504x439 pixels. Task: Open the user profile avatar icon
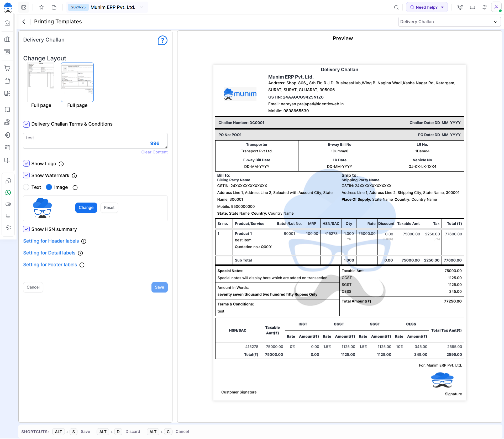coord(496,7)
